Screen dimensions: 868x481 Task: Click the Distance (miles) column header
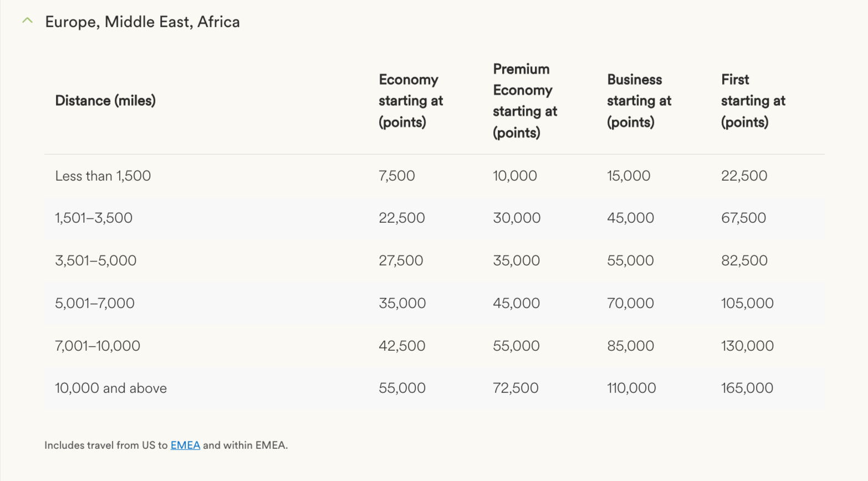coord(105,101)
